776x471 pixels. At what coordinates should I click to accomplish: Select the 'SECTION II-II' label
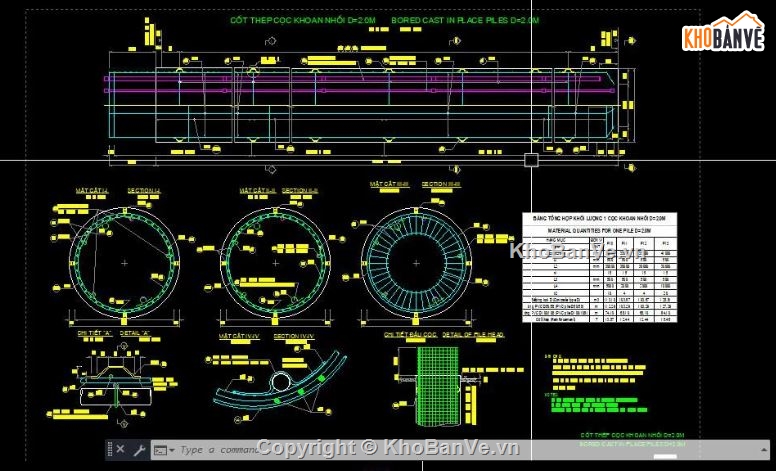pos(299,190)
